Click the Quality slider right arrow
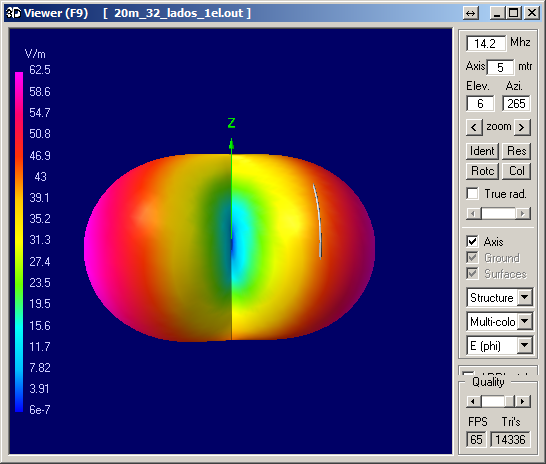This screenshot has height=464, width=546. (523, 402)
